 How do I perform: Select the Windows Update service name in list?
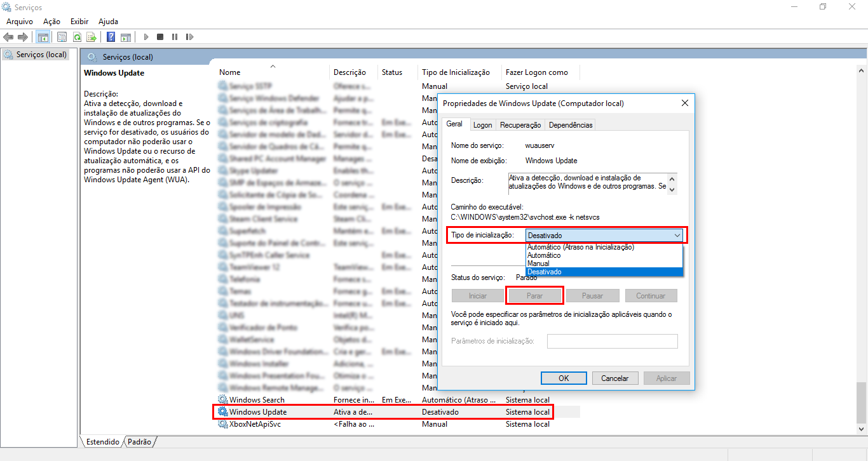click(x=258, y=411)
